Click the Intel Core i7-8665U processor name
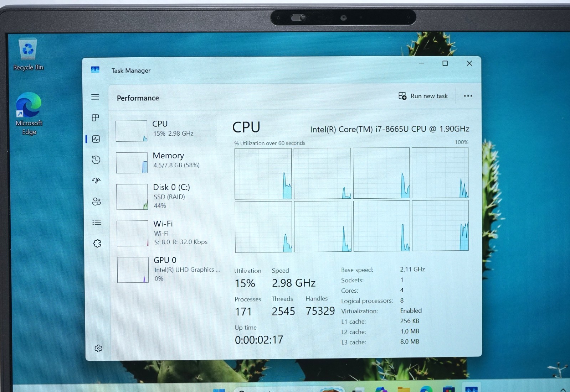 pyautogui.click(x=390, y=129)
